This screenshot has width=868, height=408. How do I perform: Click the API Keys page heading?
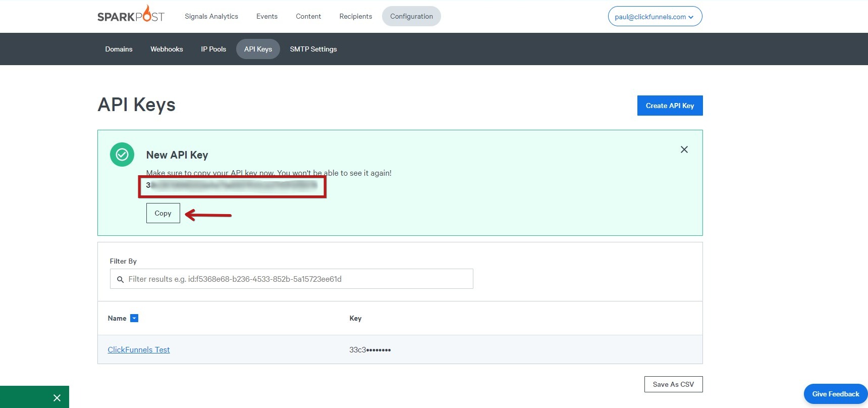coord(137,105)
